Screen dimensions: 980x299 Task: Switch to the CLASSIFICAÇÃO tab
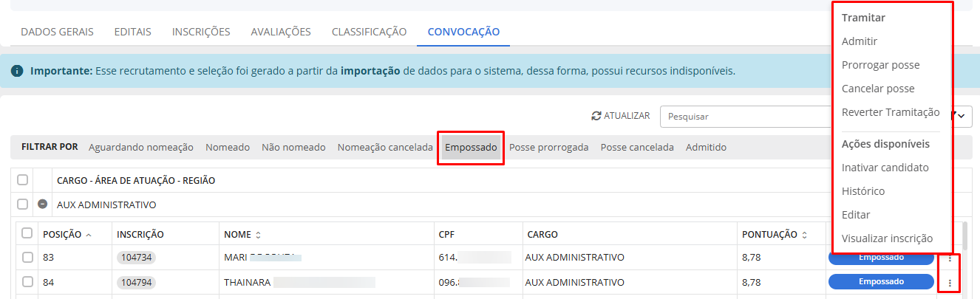[369, 32]
